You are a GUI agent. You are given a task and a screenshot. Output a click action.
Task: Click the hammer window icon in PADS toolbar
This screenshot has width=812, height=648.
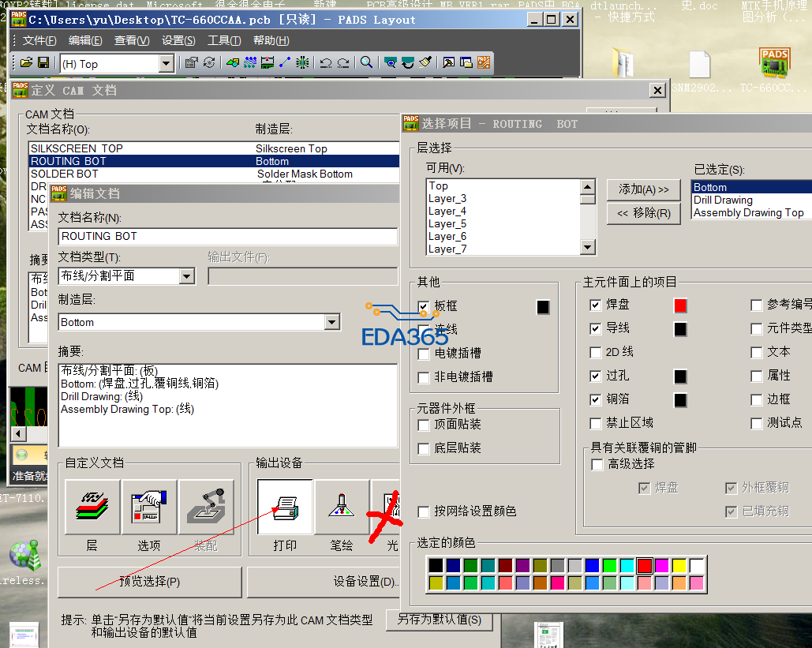coord(448,63)
